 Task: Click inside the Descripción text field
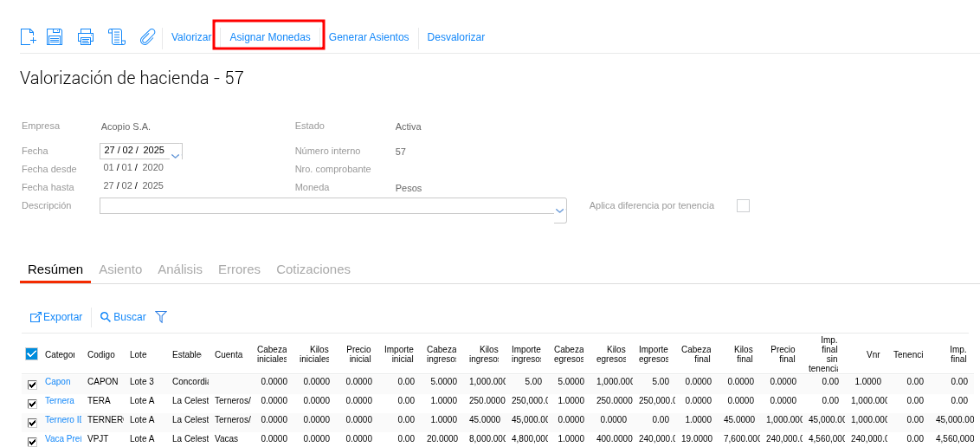click(326, 206)
